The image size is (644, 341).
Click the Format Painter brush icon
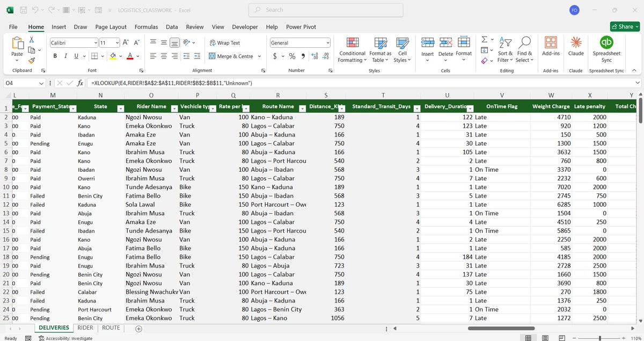[x=32, y=61]
